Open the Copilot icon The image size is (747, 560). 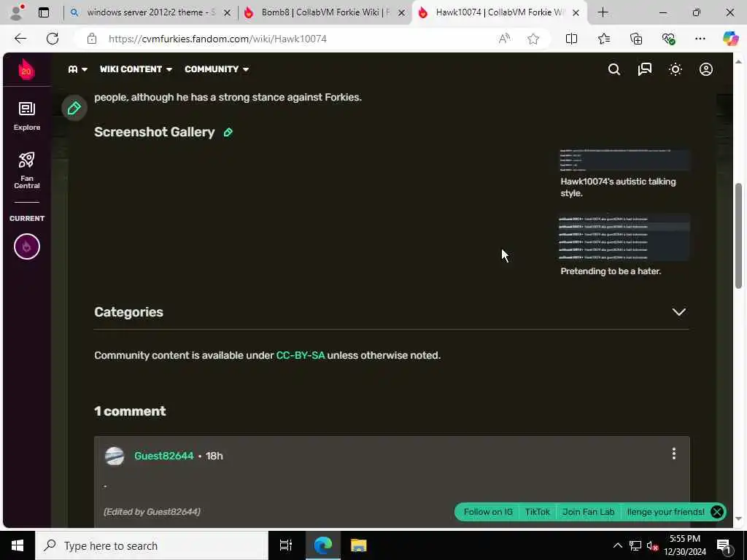(730, 39)
